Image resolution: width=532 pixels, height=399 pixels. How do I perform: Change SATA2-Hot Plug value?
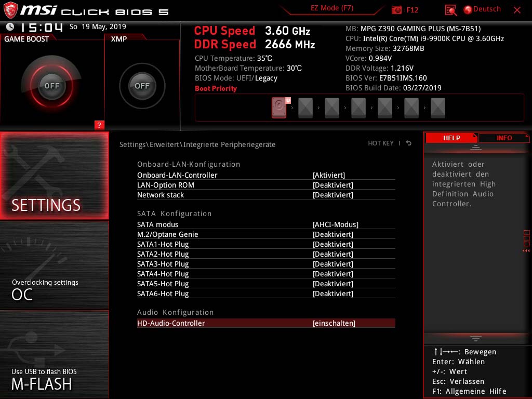tap(333, 254)
